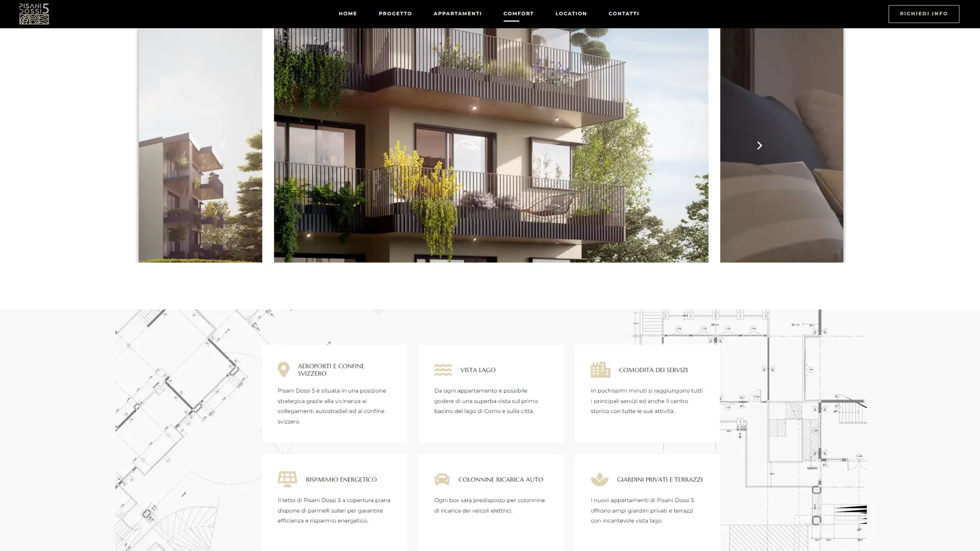
Task: Go to previous carousel slide arrow
Action: [223, 145]
